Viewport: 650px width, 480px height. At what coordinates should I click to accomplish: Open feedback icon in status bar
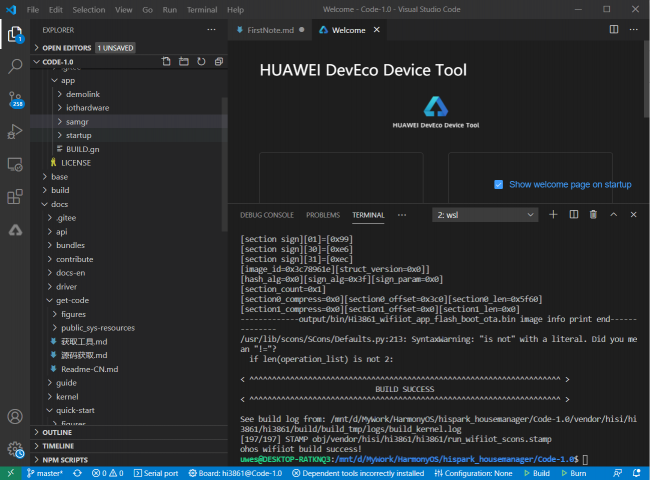click(x=618, y=473)
